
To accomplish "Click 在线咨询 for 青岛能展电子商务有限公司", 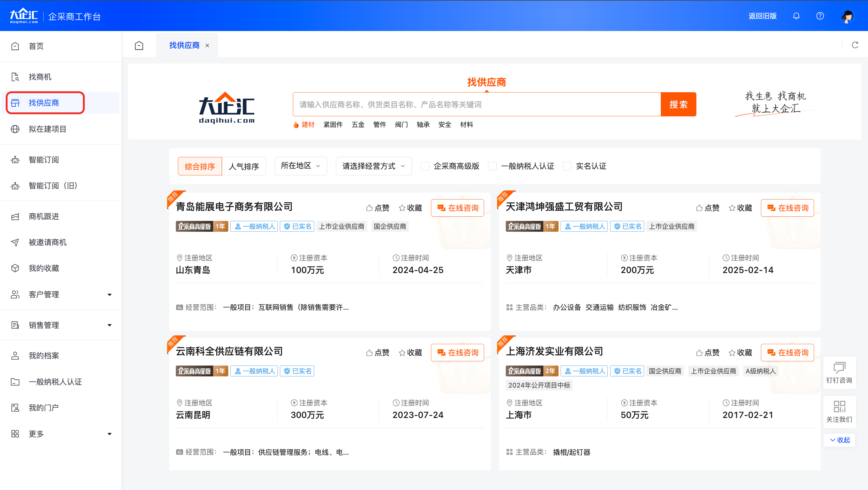I will click(x=457, y=208).
